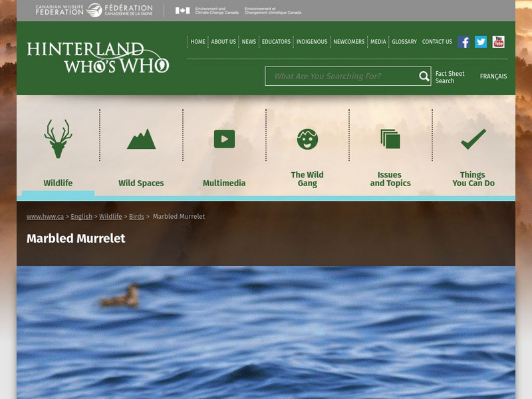
Task: Follow the Wildlife breadcrumb link
Action: [110, 217]
